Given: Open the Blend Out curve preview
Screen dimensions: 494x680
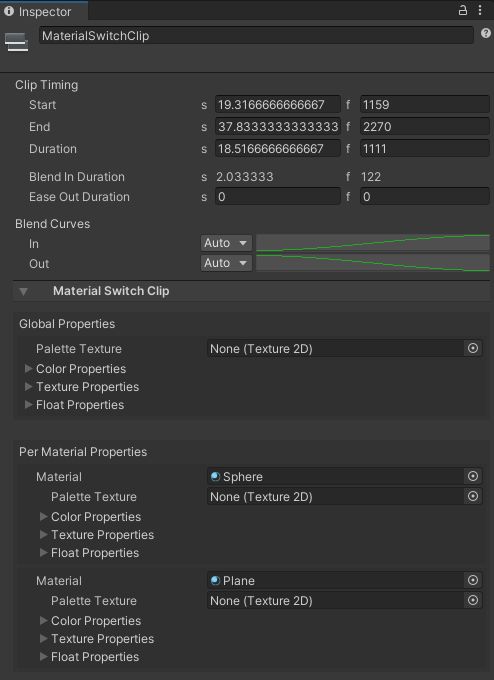Looking at the screenshot, I should 373,263.
